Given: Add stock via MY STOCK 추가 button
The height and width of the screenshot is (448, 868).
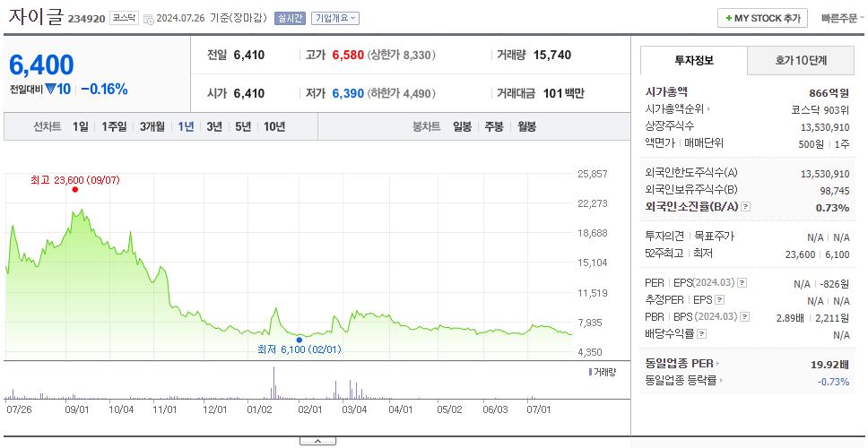Looking at the screenshot, I should pos(763,18).
